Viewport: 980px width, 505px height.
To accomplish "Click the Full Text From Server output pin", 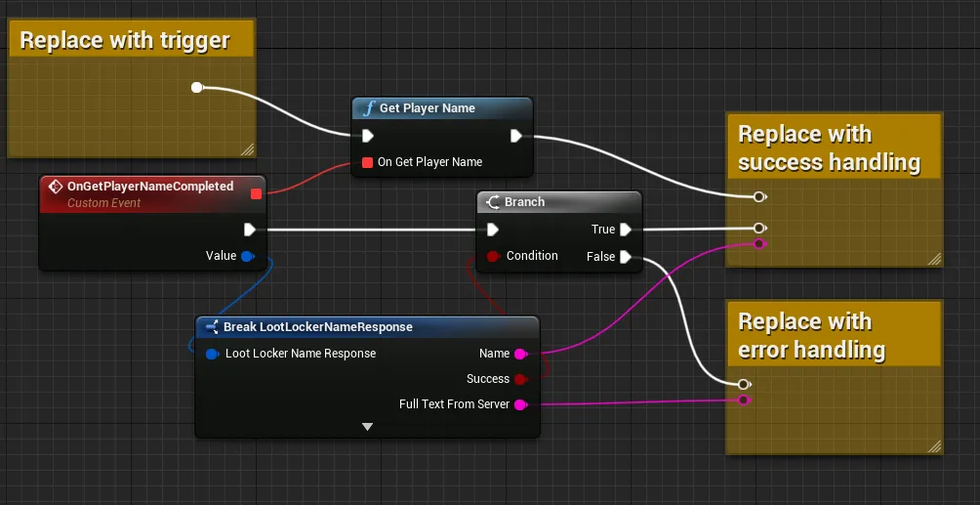I will coord(520,404).
